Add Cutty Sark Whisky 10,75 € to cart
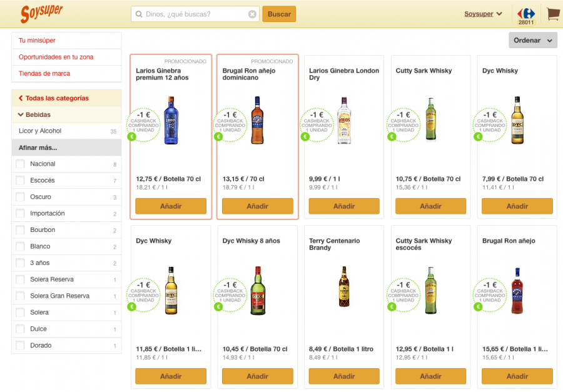Screen dimensions: 563x392 coord(430,206)
